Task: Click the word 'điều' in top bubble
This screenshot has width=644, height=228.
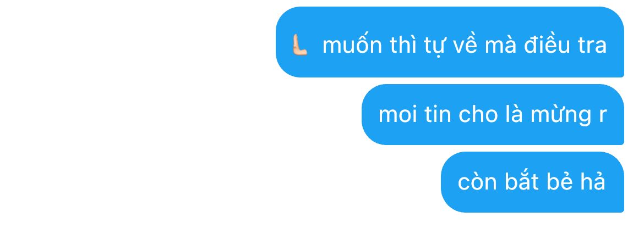Action: coord(548,45)
